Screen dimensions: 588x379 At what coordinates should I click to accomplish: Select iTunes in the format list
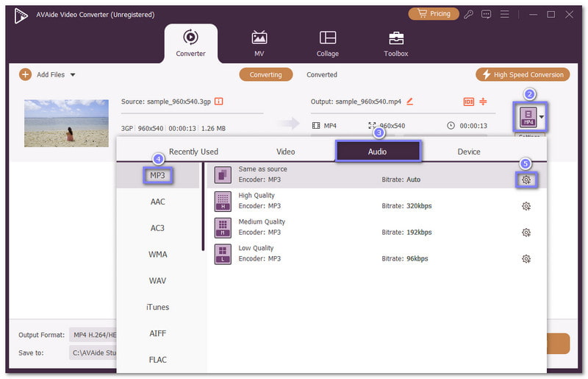click(157, 307)
